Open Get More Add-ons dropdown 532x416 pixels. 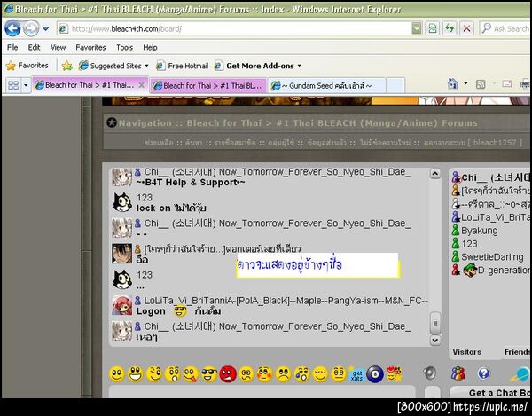[x=258, y=66]
